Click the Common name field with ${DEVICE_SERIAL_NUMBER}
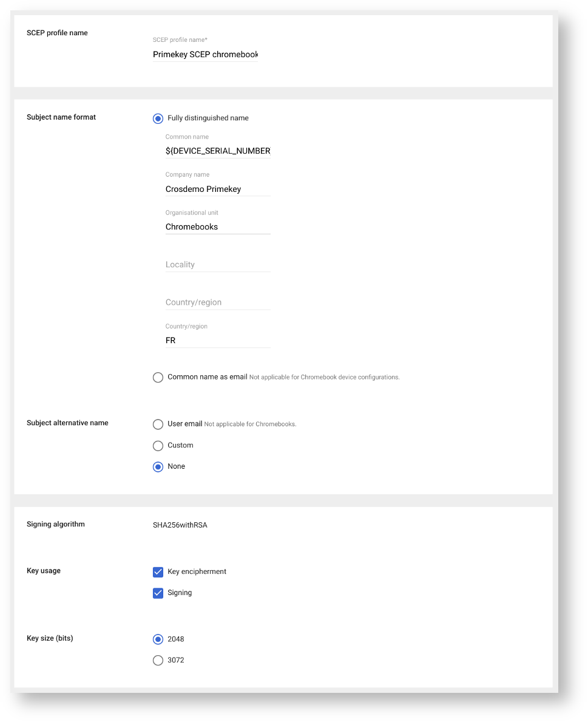The width and height of the screenshot is (588, 722). click(x=217, y=151)
